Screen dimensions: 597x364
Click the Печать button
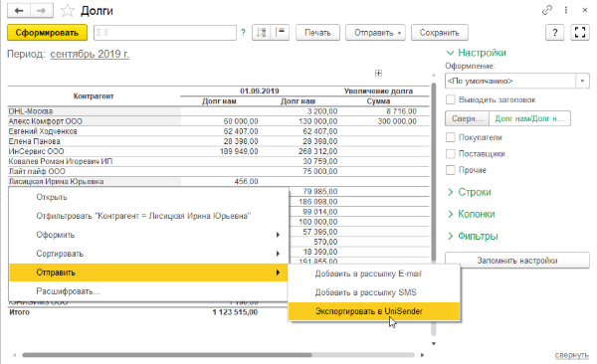click(x=317, y=33)
